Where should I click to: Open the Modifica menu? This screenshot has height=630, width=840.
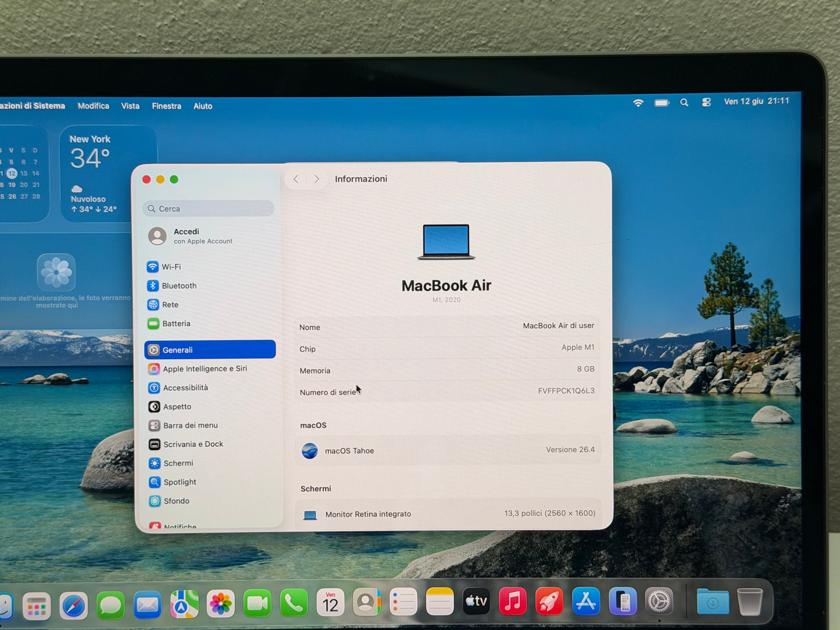pos(94,106)
